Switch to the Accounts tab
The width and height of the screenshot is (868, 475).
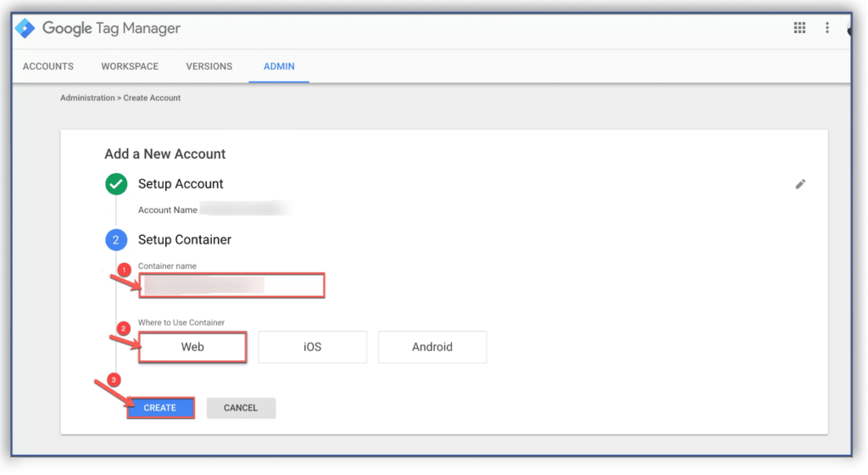tap(48, 66)
